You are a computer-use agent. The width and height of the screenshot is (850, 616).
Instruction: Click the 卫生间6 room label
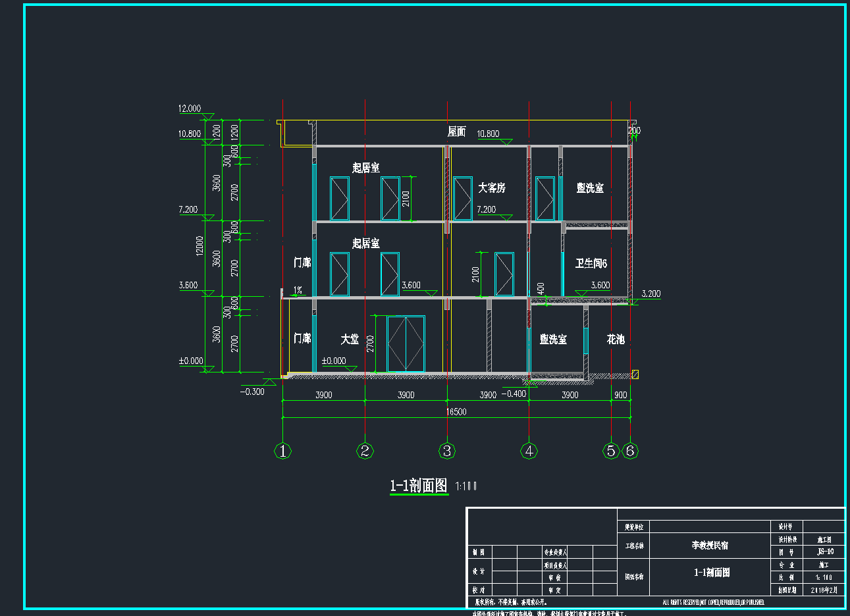(x=591, y=263)
